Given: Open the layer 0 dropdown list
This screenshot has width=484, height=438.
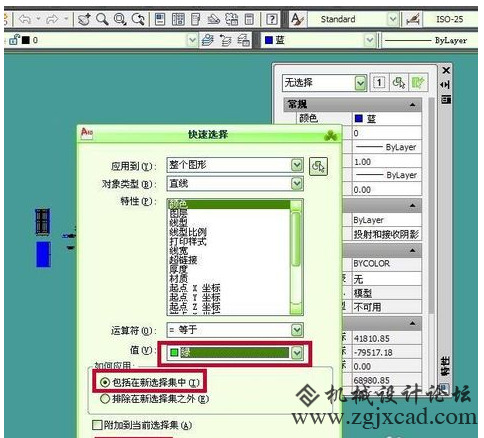Looking at the screenshot, I should tap(192, 41).
